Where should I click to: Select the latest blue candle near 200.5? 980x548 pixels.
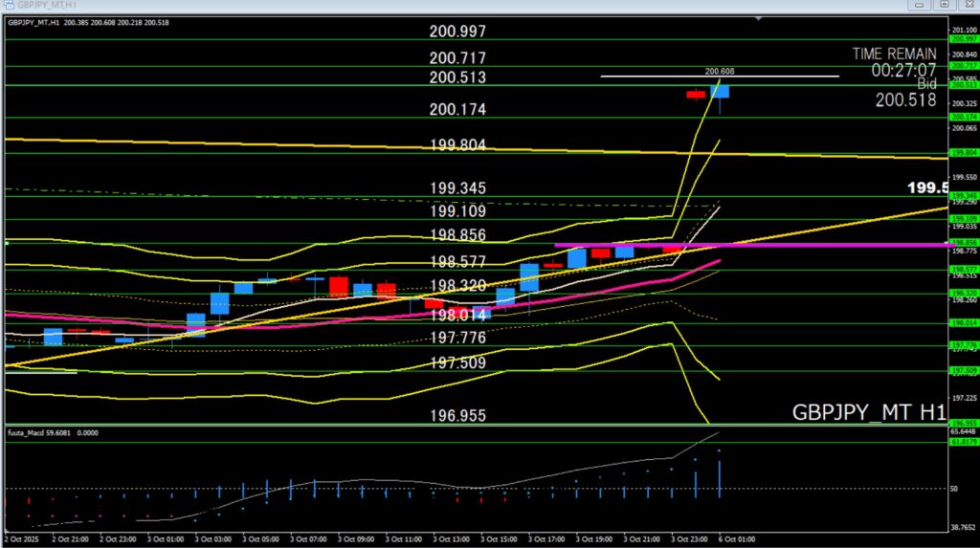click(x=720, y=92)
